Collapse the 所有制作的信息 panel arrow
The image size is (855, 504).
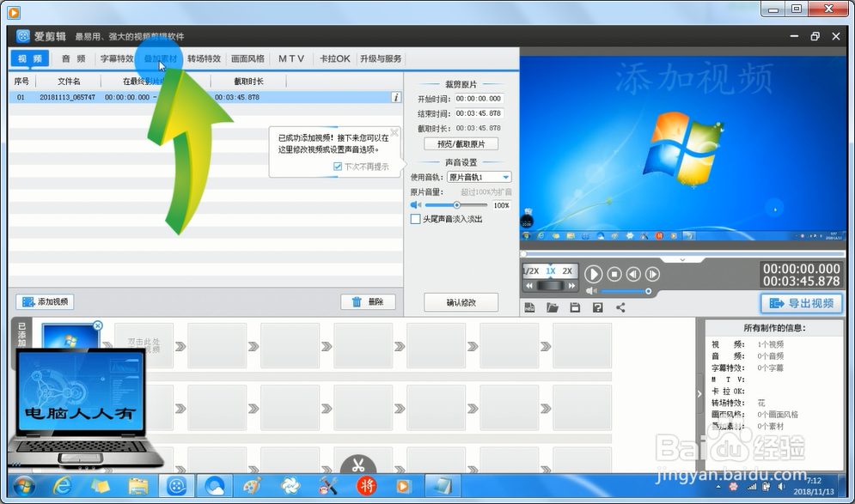(699, 394)
